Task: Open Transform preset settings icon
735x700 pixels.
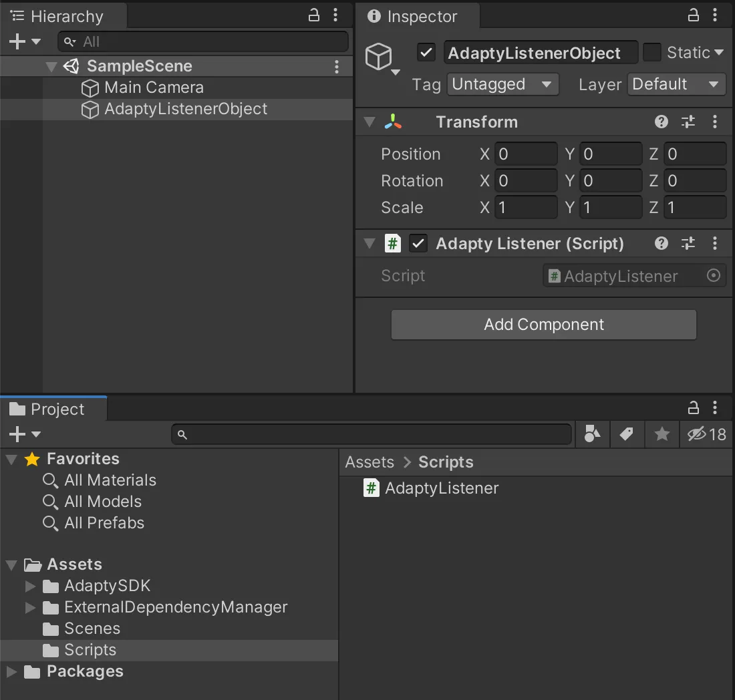Action: (x=688, y=122)
